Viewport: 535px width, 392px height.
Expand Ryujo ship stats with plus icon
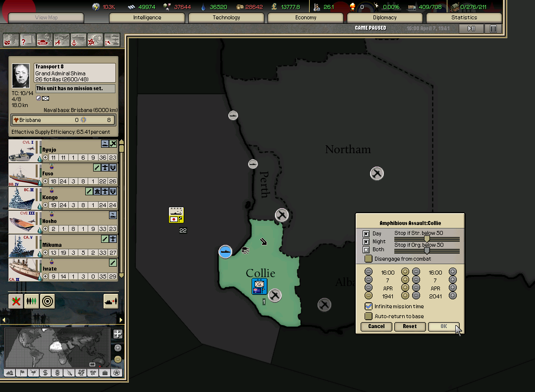[46, 158]
